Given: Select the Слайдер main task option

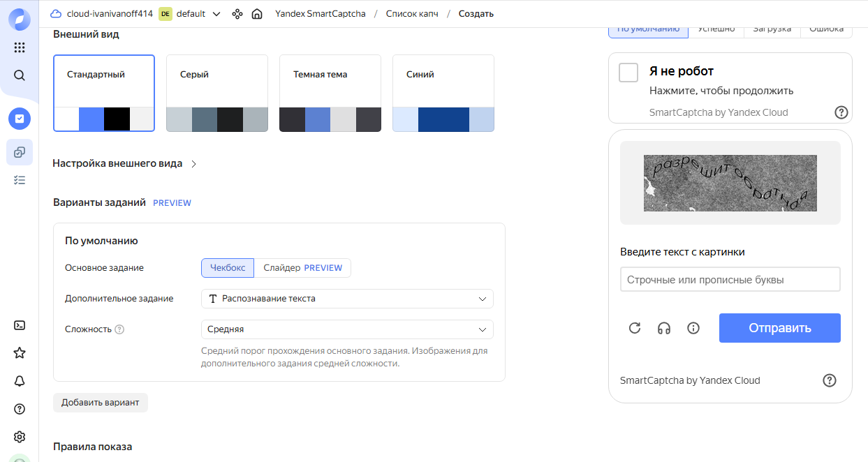Looking at the screenshot, I should (x=302, y=268).
